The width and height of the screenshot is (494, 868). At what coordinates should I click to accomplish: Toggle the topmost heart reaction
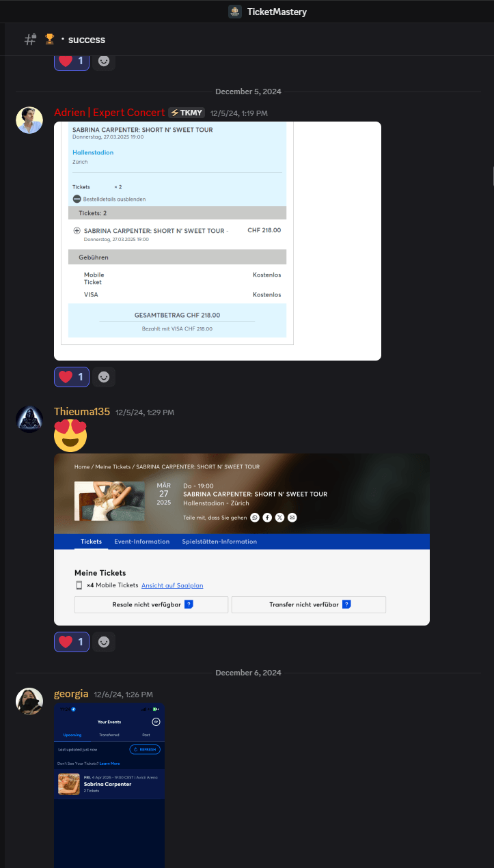(72, 61)
